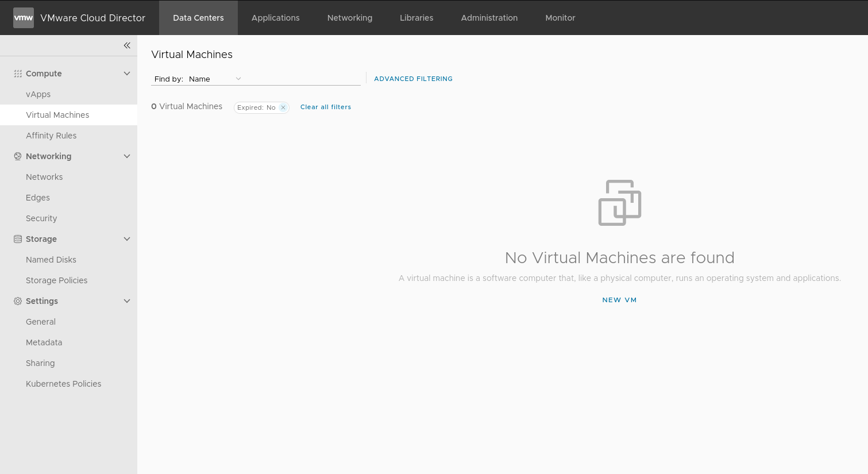Switch to the Monitor tab
Viewport: 868px width, 474px height.
pos(560,18)
